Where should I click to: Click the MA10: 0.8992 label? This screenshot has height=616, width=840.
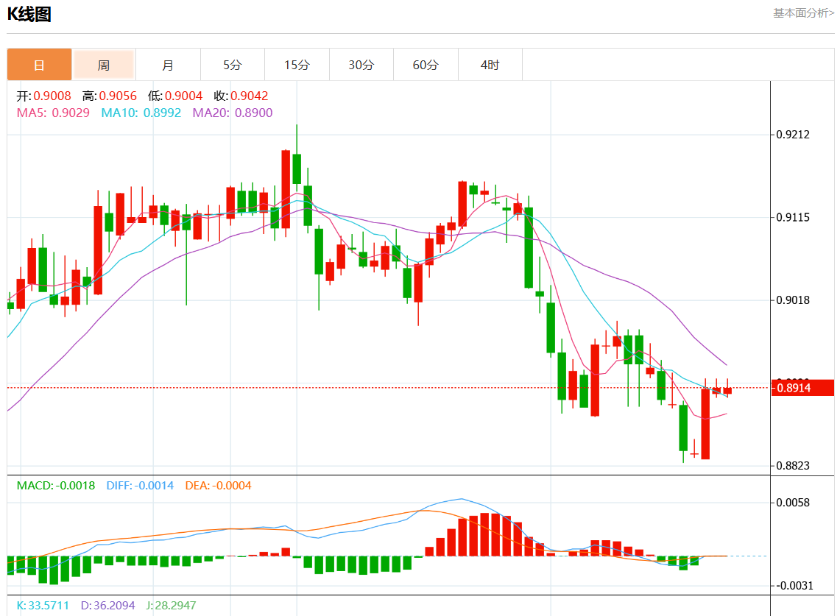click(x=141, y=113)
